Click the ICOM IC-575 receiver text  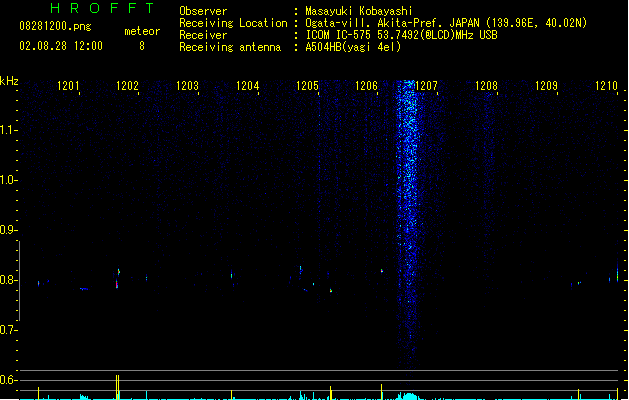click(401, 35)
